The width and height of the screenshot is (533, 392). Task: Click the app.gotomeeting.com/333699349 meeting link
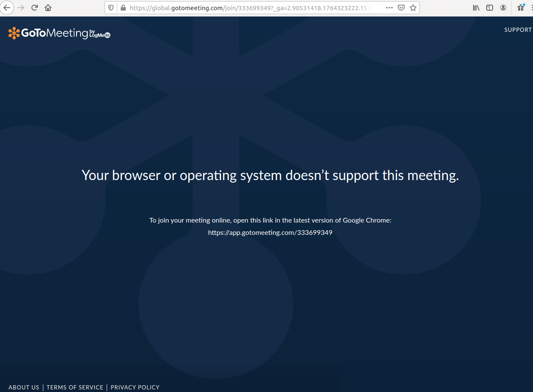(x=270, y=233)
